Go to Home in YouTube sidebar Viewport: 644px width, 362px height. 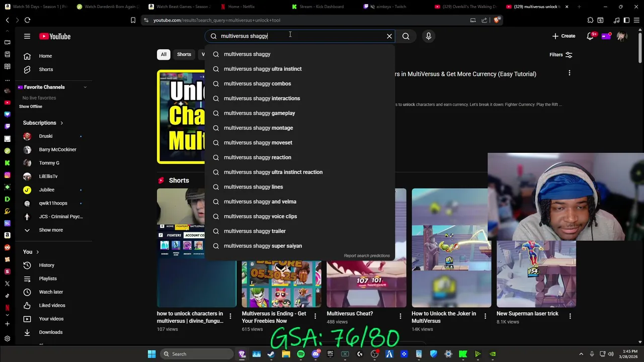coord(45,56)
